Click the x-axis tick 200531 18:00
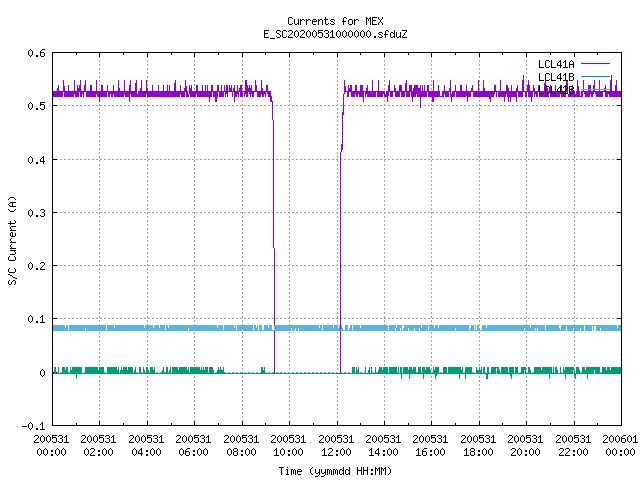Viewport: 640px width, 480px height. 478,446
